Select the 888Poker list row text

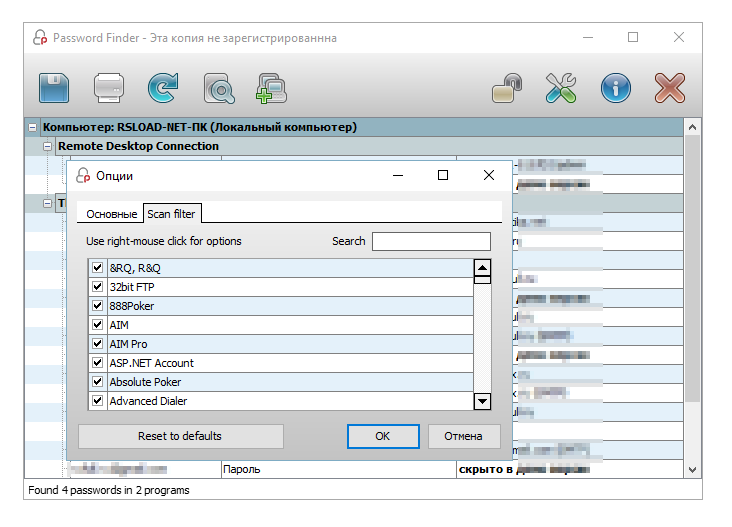(x=132, y=306)
